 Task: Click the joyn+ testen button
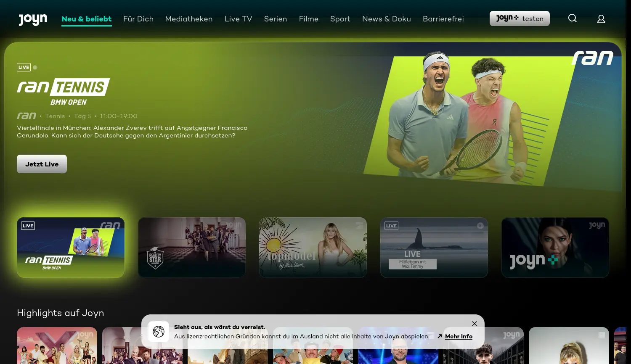click(520, 18)
